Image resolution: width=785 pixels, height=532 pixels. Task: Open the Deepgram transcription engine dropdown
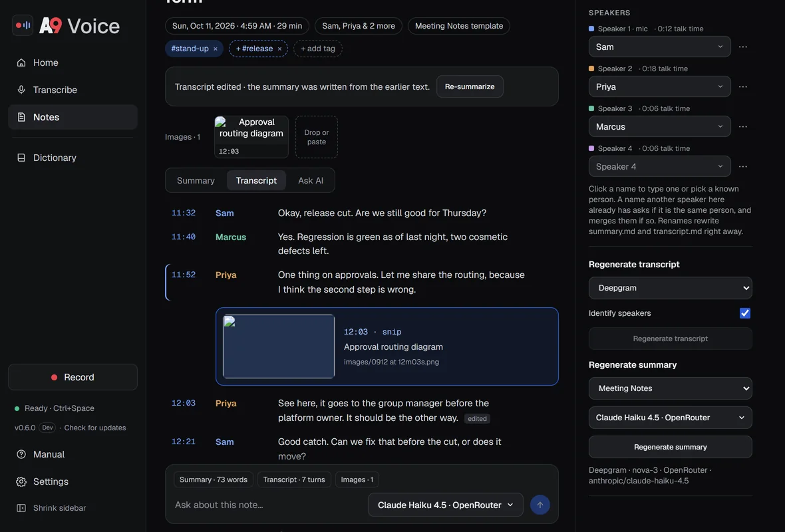coord(671,288)
